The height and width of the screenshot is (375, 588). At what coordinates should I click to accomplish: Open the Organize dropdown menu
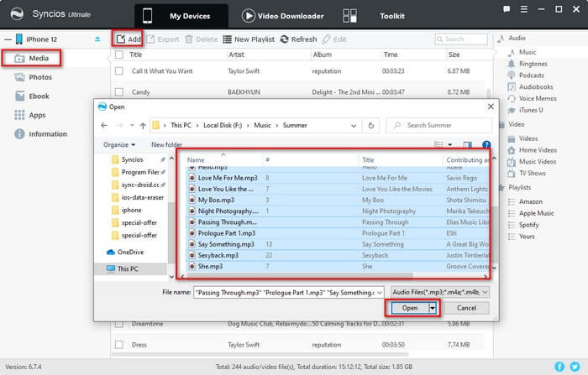click(x=119, y=144)
